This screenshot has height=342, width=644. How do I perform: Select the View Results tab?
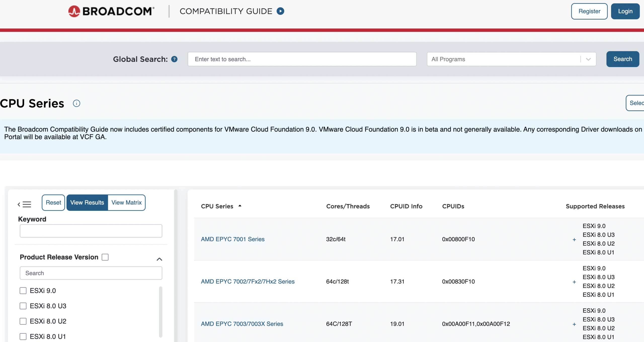pyautogui.click(x=87, y=203)
